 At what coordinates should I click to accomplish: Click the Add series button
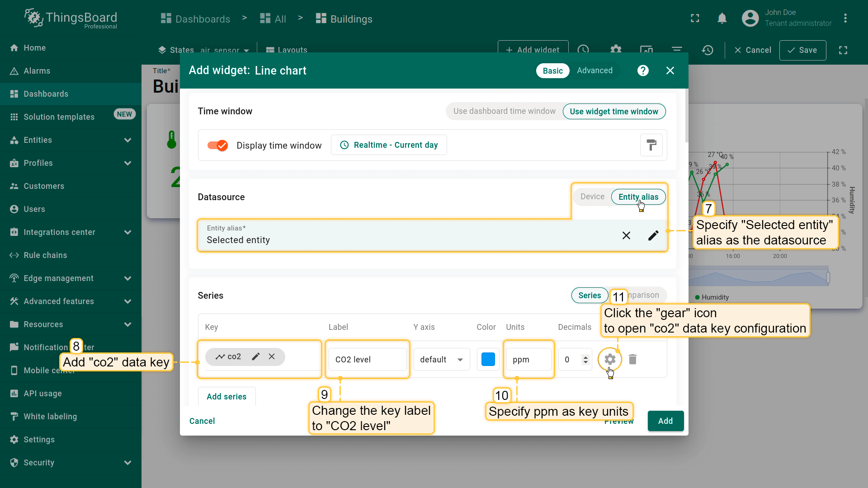coord(226,396)
